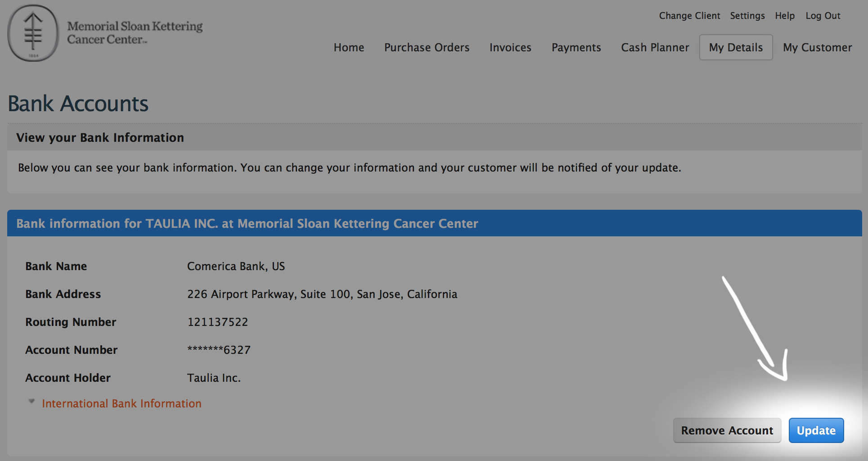Screen dimensions: 868x461
Task: Open the Payments tab
Action: point(576,47)
